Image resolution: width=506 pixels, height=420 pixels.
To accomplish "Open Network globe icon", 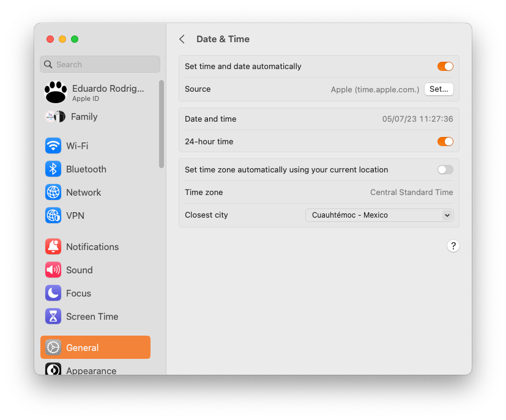I will click(53, 193).
